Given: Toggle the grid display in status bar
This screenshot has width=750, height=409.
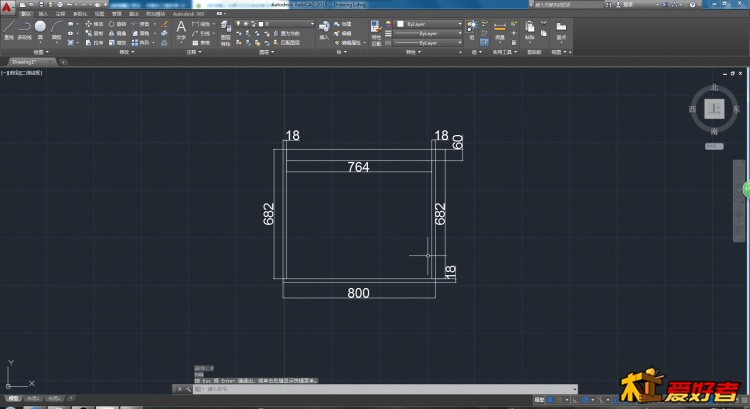Looking at the screenshot, I should [550, 399].
